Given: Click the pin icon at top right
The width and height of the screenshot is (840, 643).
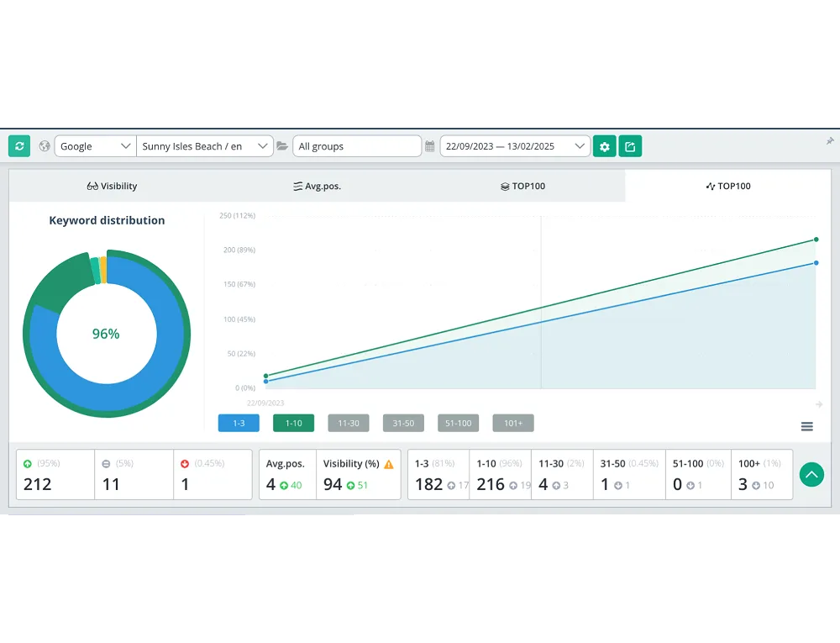Looking at the screenshot, I should [x=830, y=141].
